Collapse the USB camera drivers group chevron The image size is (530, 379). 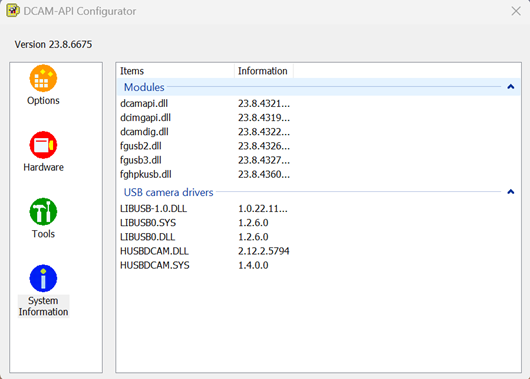511,192
